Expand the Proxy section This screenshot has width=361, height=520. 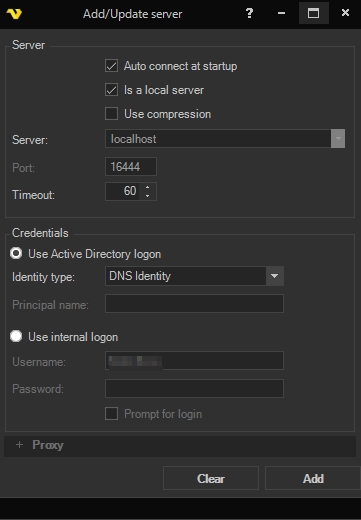[x=180, y=446]
